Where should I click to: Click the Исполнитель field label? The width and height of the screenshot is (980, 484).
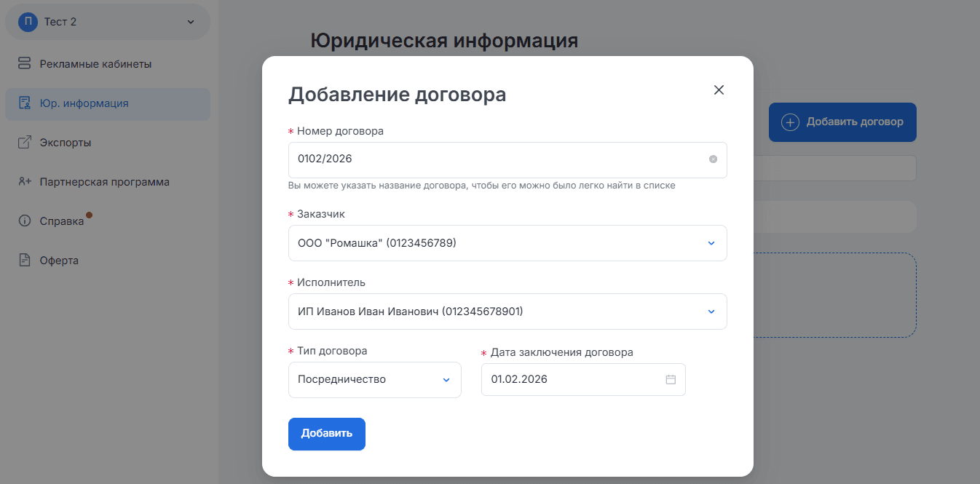pyautogui.click(x=331, y=282)
